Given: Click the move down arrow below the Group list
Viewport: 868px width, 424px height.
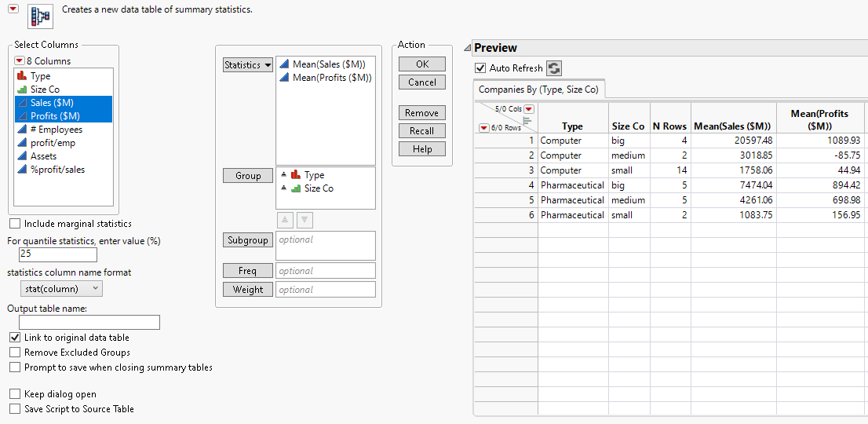Looking at the screenshot, I should pos(305,220).
